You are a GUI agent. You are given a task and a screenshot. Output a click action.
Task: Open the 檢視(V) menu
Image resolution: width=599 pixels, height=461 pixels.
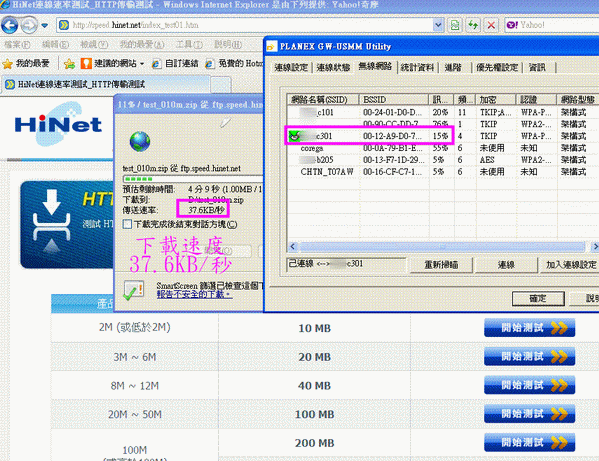(94, 44)
